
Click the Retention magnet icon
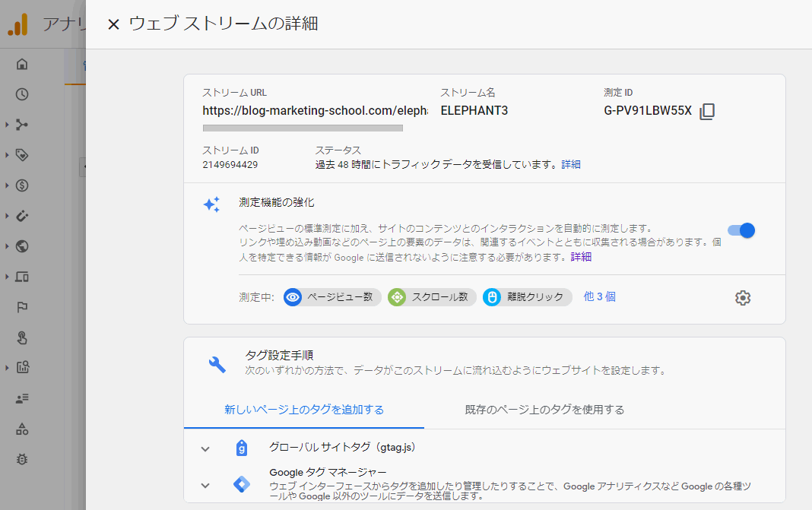pyautogui.click(x=22, y=216)
